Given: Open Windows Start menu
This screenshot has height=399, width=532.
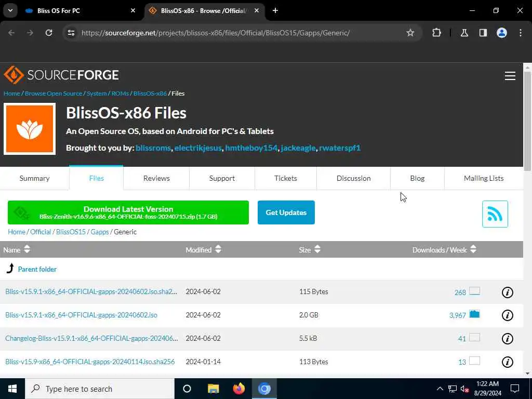Looking at the screenshot, I should [x=12, y=389].
